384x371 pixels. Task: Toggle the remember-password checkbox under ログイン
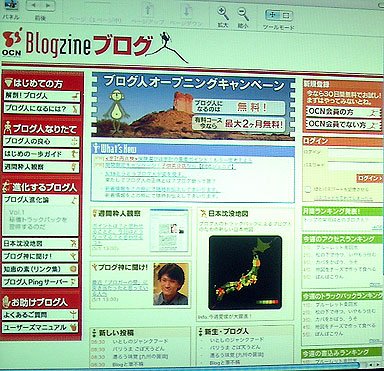[x=308, y=190]
